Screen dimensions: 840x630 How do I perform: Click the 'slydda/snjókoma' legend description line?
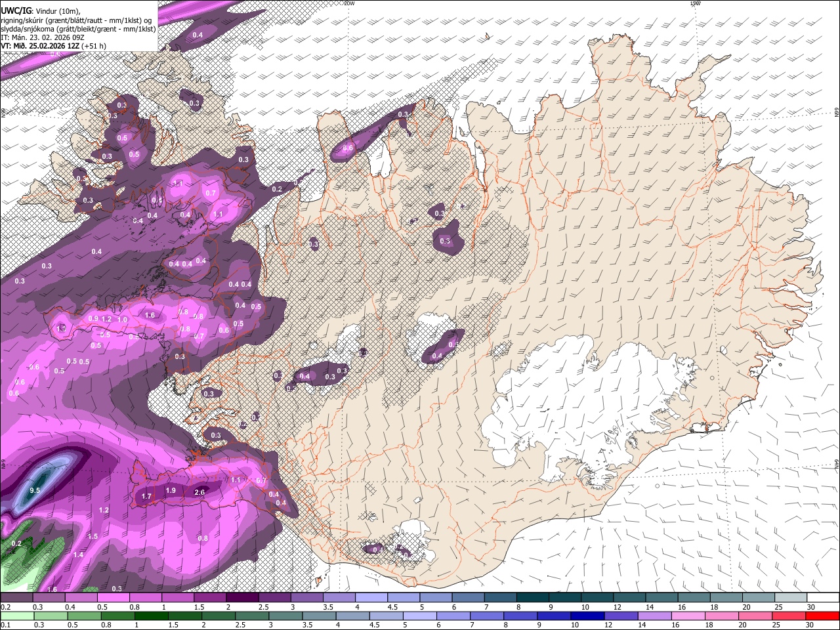[x=78, y=29]
